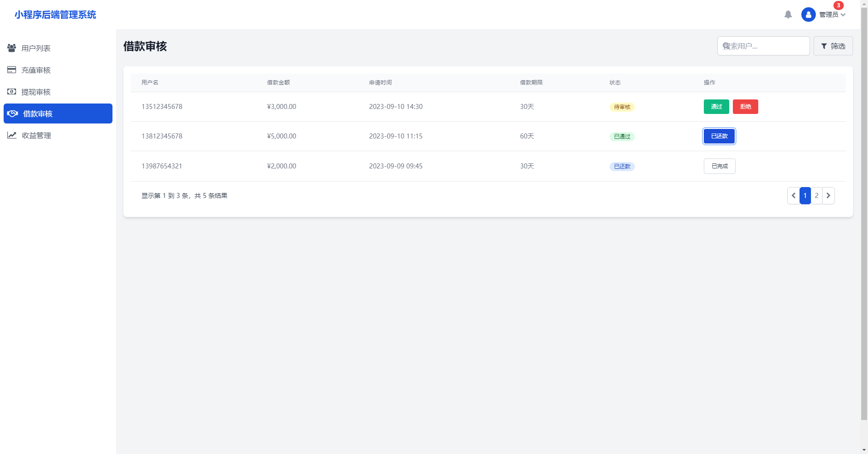This screenshot has width=868, height=454.
Task: Click the money icon beside 提现审核
Action: (x=12, y=92)
